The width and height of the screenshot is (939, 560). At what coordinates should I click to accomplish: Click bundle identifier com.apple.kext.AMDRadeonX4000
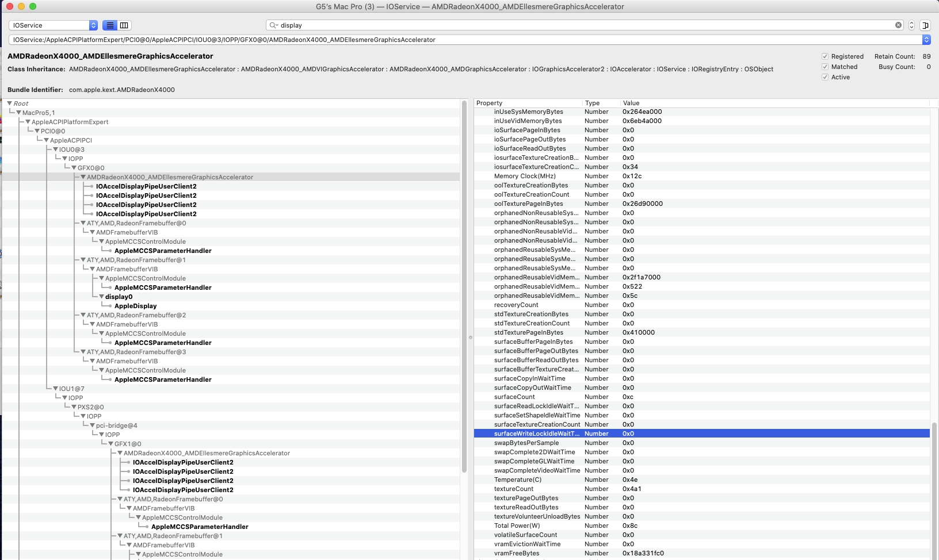[121, 90]
